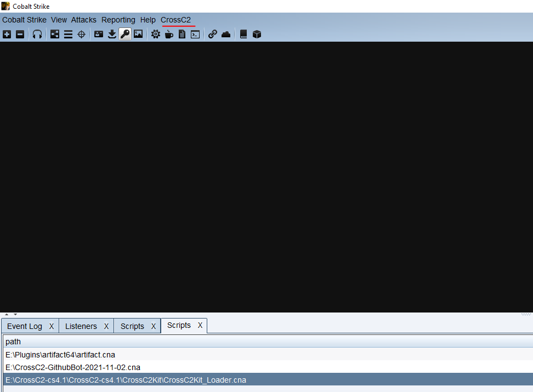Open the Target Table crosshair icon
Screen dimensions: 533x392
81,34
